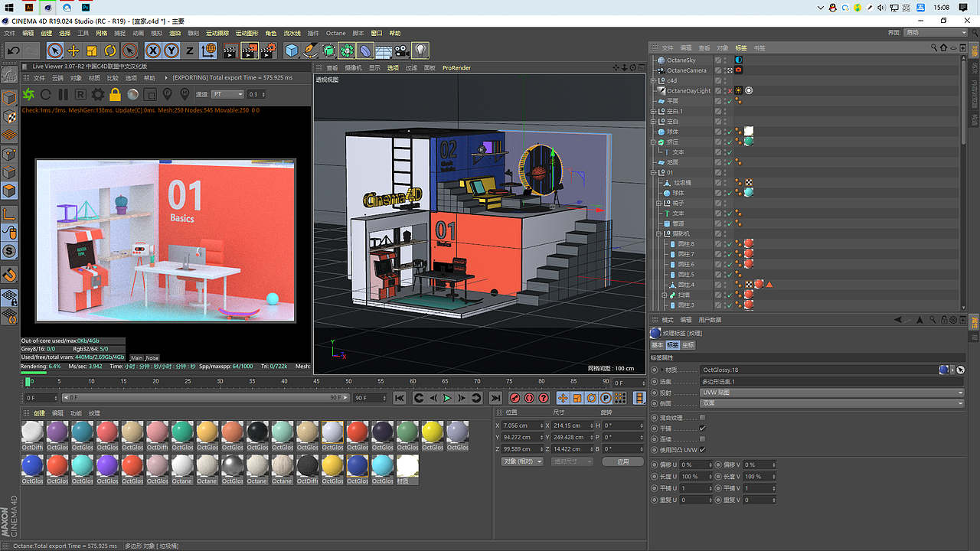The image size is (980, 551).
Task: Expand the 扫描 object in object tree
Action: click(665, 295)
